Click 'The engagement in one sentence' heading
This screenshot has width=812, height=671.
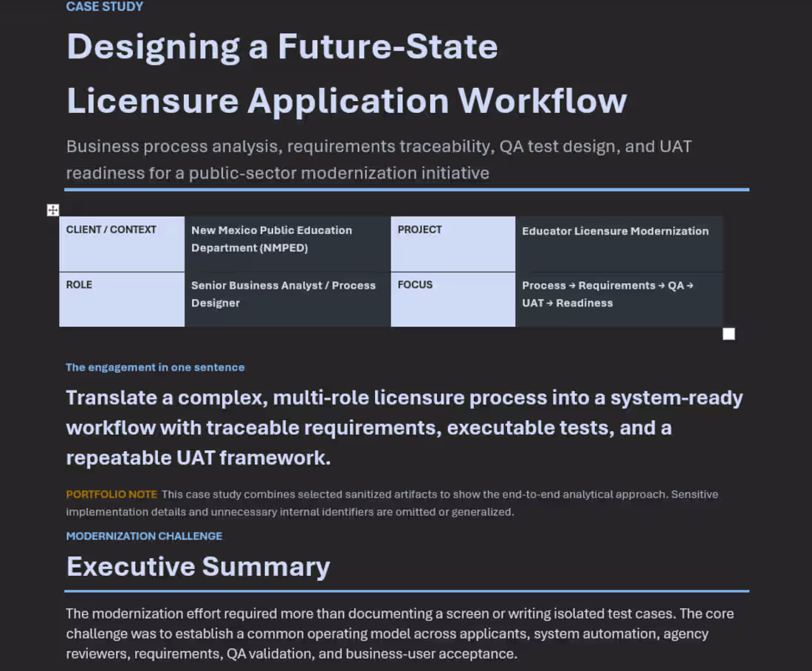click(x=155, y=367)
